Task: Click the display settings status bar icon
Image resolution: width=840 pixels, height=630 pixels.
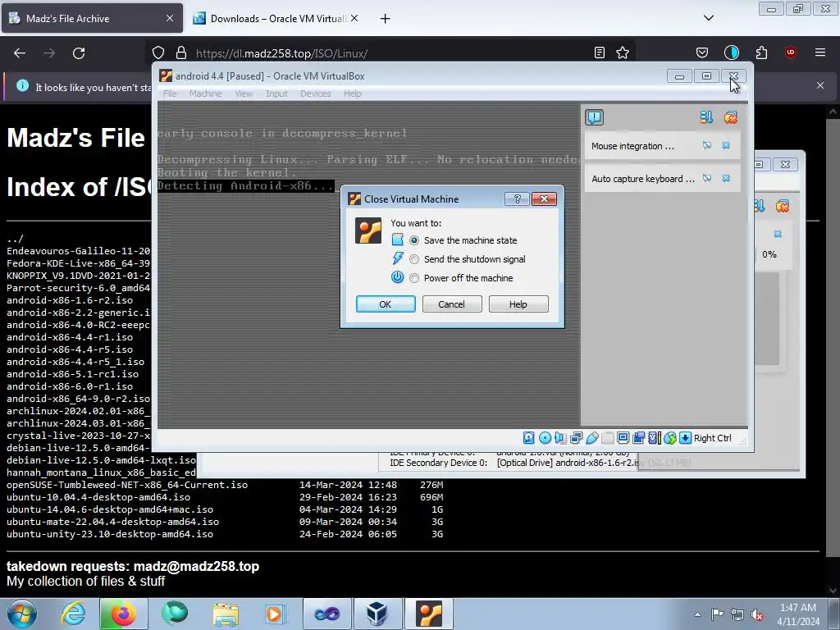Action: pos(623,438)
